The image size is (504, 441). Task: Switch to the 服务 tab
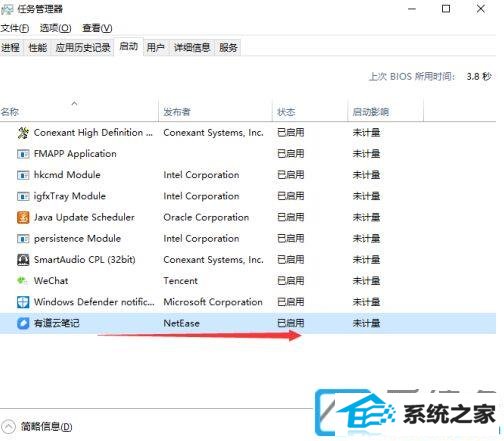click(228, 48)
